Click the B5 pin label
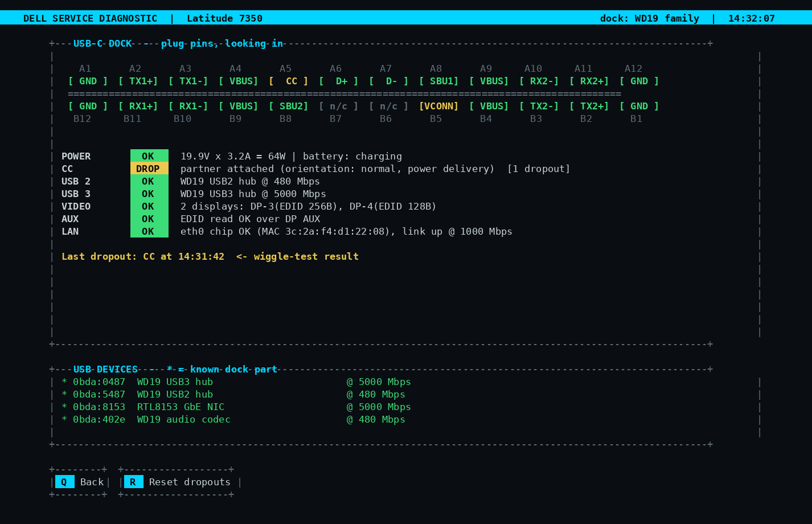Viewport: 812px width, 524px height. tap(436, 118)
